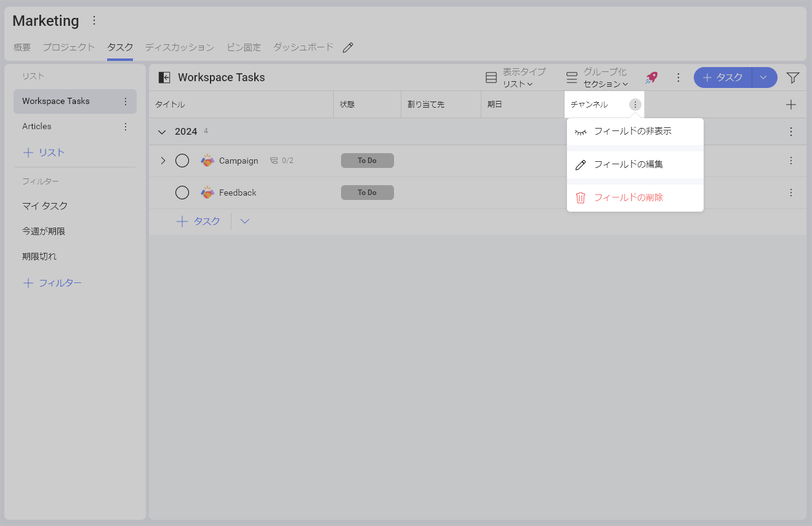This screenshot has width=812, height=526.
Task: Click the blue タスク create button
Action: [723, 78]
